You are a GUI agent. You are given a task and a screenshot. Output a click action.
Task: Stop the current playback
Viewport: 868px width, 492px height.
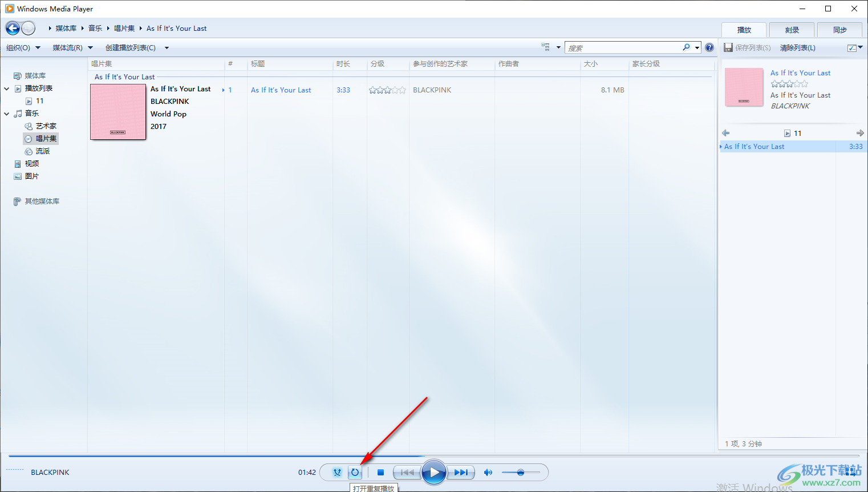click(x=380, y=472)
